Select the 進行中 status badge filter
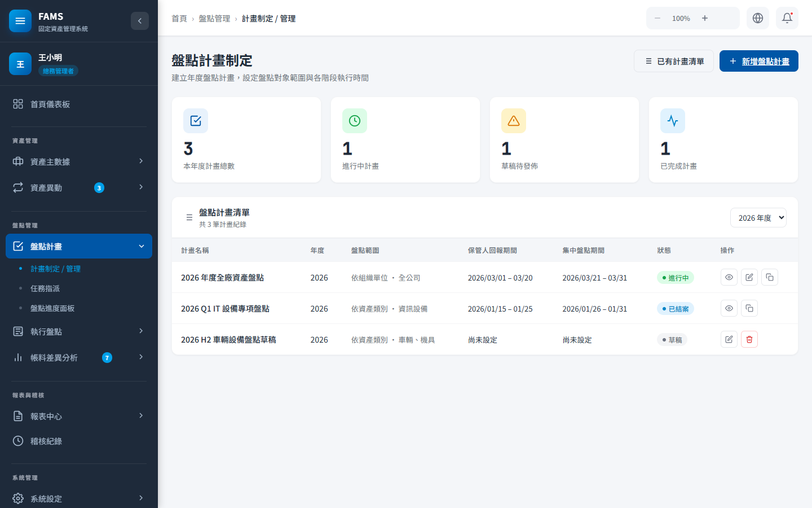This screenshot has height=508, width=812. 675,277
